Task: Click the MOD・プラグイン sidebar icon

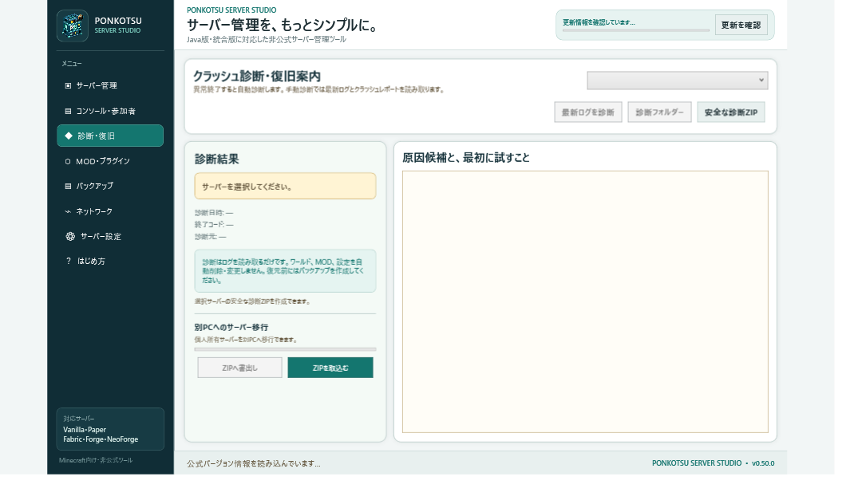Action: (68, 161)
